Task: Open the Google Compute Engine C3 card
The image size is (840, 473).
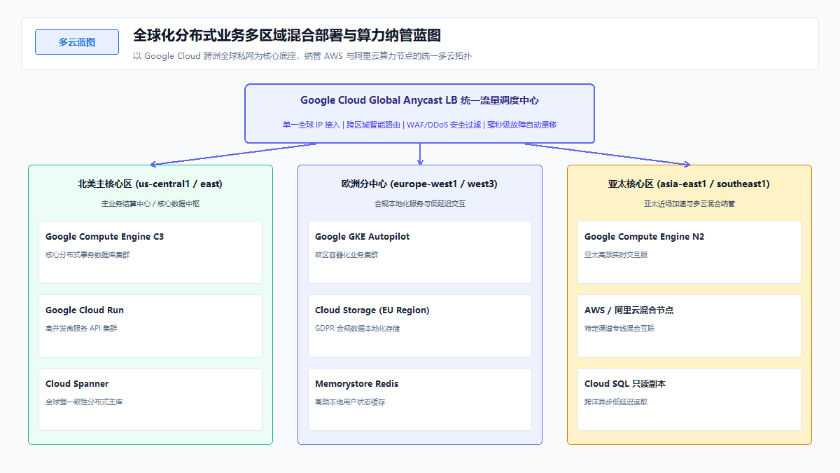Action: click(x=151, y=252)
